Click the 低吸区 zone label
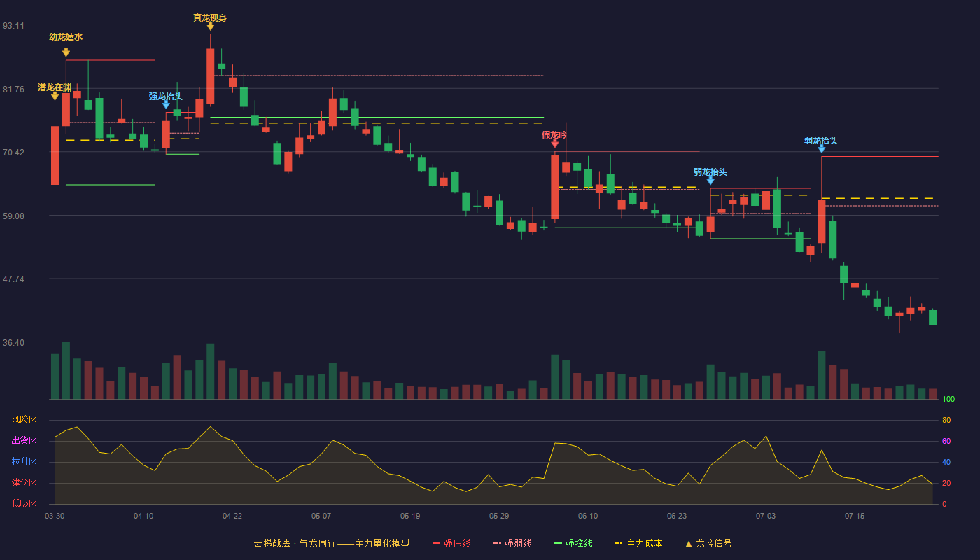 click(x=24, y=503)
